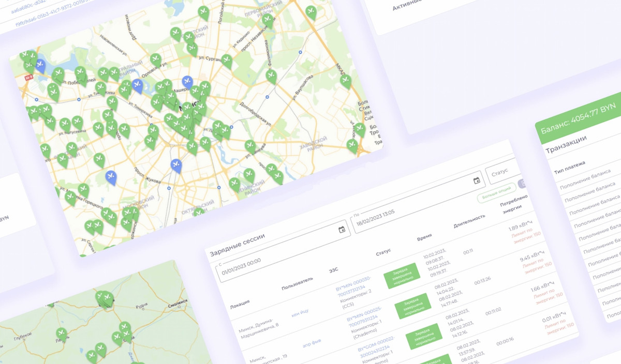Select marker near Глубокое on country map
621x364 pixels.
pos(62,334)
